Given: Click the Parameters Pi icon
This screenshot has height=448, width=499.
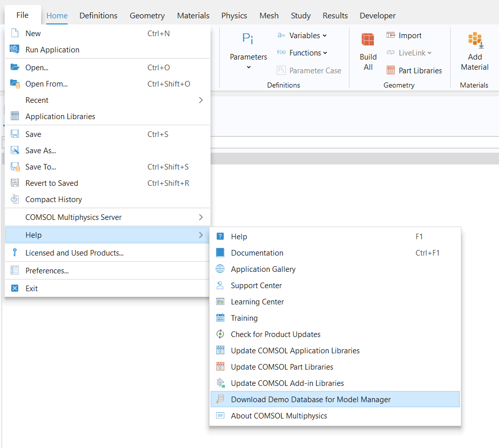Looking at the screenshot, I should pos(248,39).
